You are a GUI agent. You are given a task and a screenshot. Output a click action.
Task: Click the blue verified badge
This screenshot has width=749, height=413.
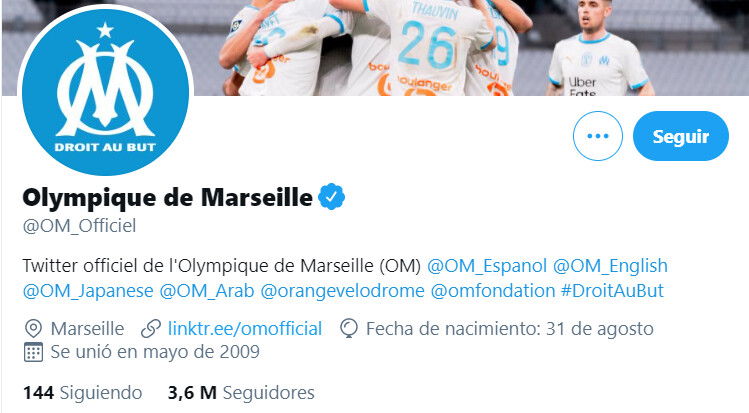332,197
